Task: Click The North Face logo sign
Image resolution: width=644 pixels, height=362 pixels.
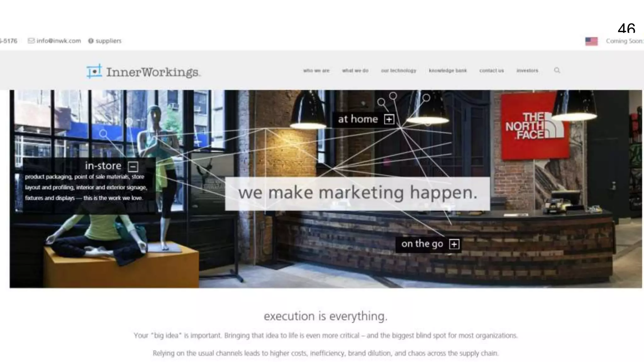Action: point(534,126)
